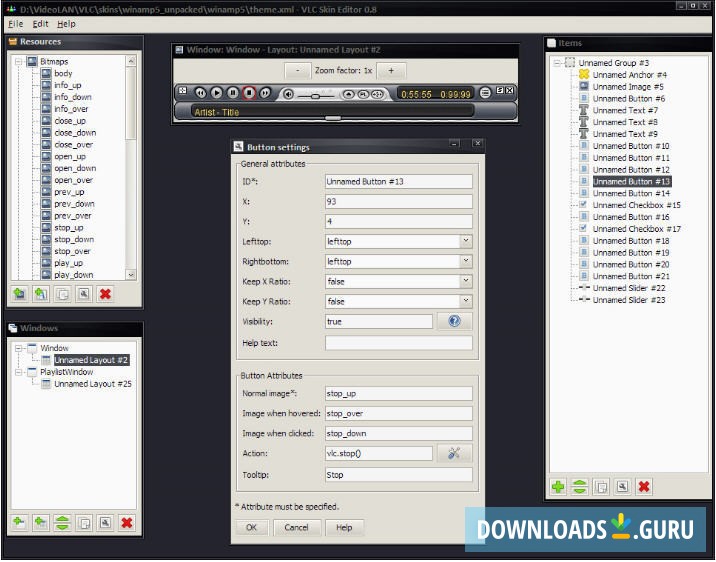Click the add sub-bitmap icon in Resources panel
The width and height of the screenshot is (716, 562).
(41, 294)
